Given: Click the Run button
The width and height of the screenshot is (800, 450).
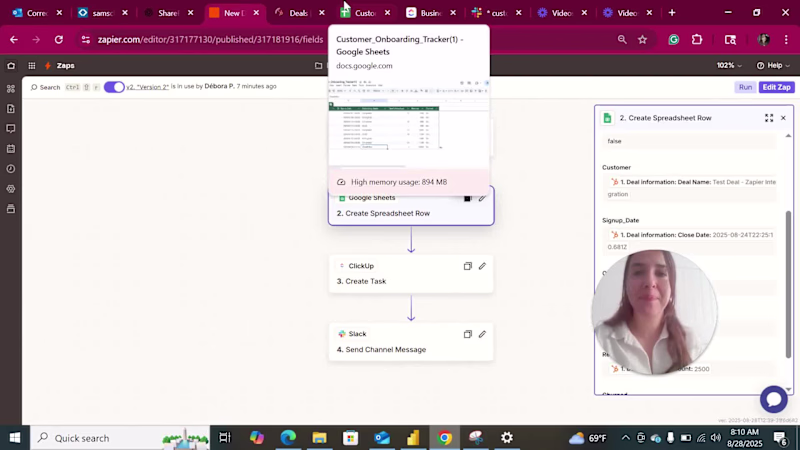Looking at the screenshot, I should (745, 87).
